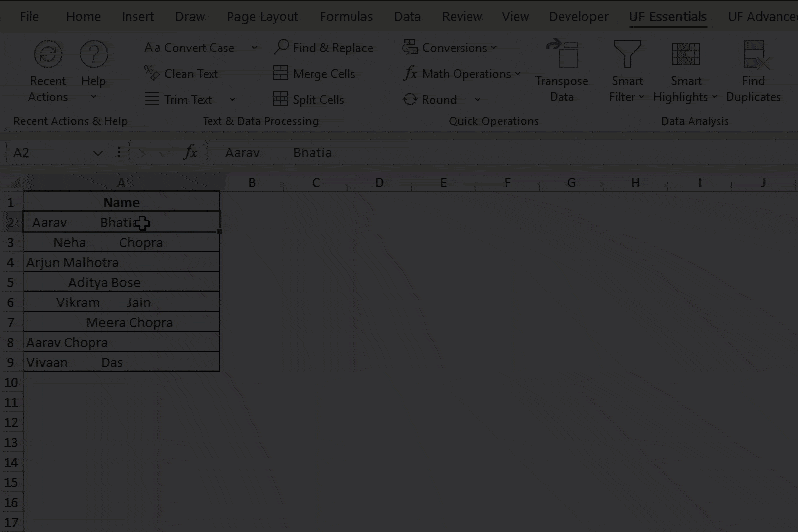This screenshot has height=532, width=798.
Task: Click the Trim Text tool
Action: [x=178, y=100]
